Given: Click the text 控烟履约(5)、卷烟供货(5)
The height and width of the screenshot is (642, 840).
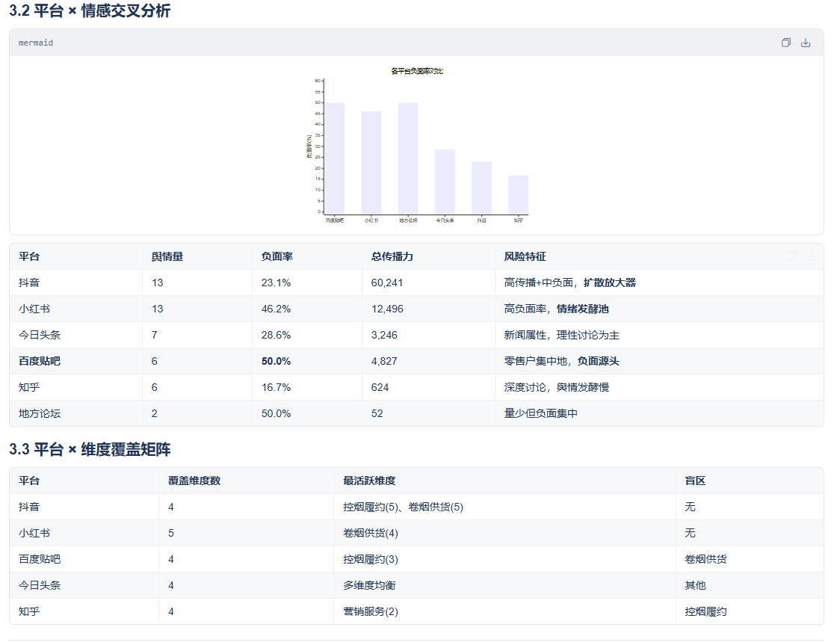Looking at the screenshot, I should 404,507.
